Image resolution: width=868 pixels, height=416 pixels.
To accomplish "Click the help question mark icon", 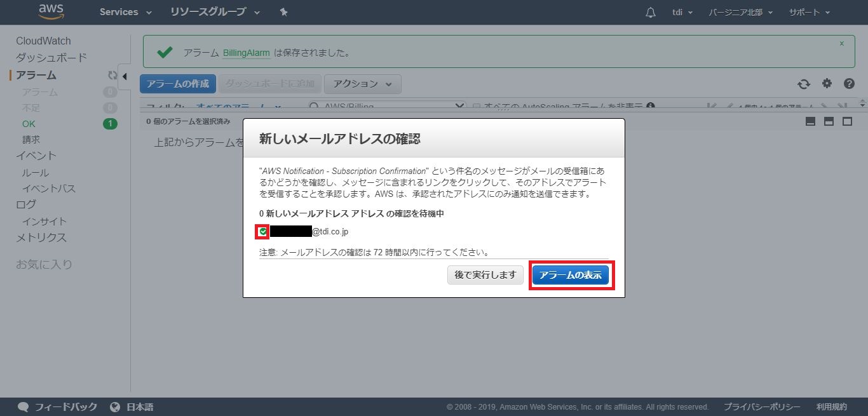I will [x=849, y=84].
